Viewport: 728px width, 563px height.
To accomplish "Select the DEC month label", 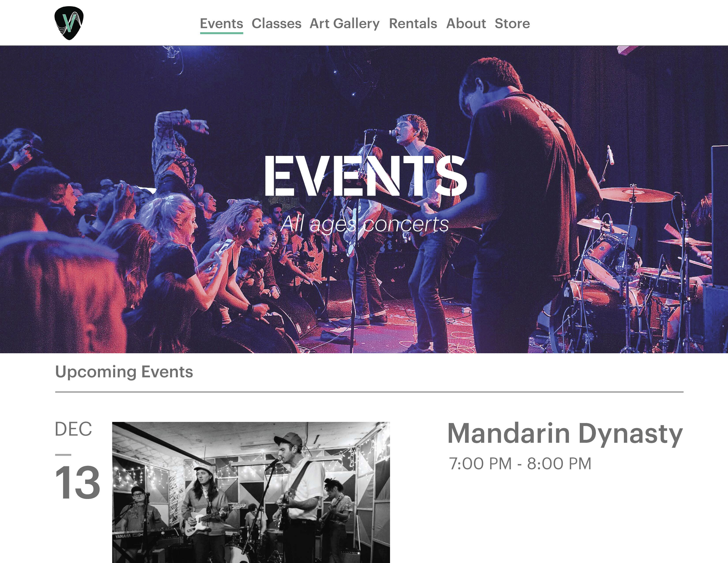I will 73,429.
